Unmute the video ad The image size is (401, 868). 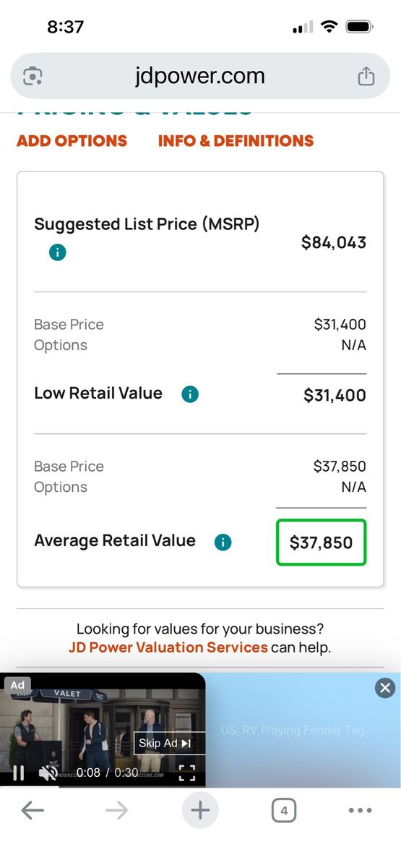[x=48, y=773]
